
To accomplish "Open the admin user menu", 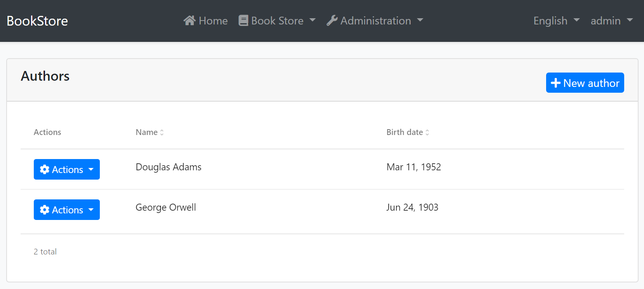I will (611, 21).
